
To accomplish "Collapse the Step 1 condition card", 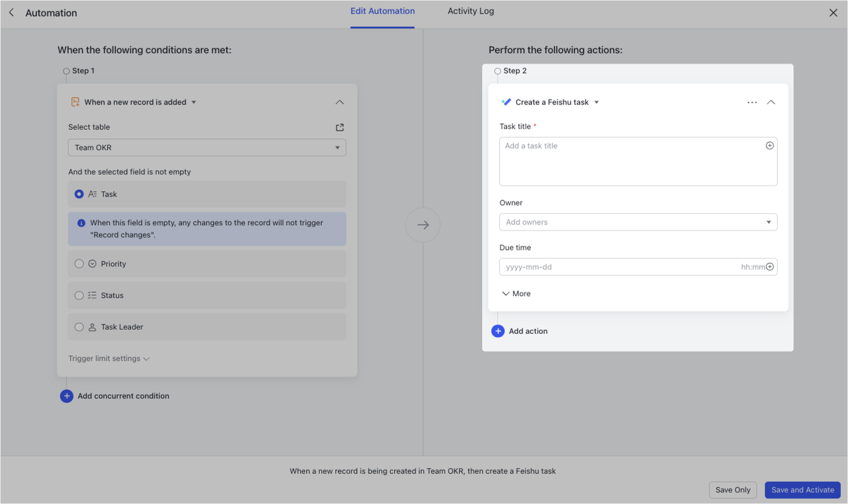I will click(339, 102).
